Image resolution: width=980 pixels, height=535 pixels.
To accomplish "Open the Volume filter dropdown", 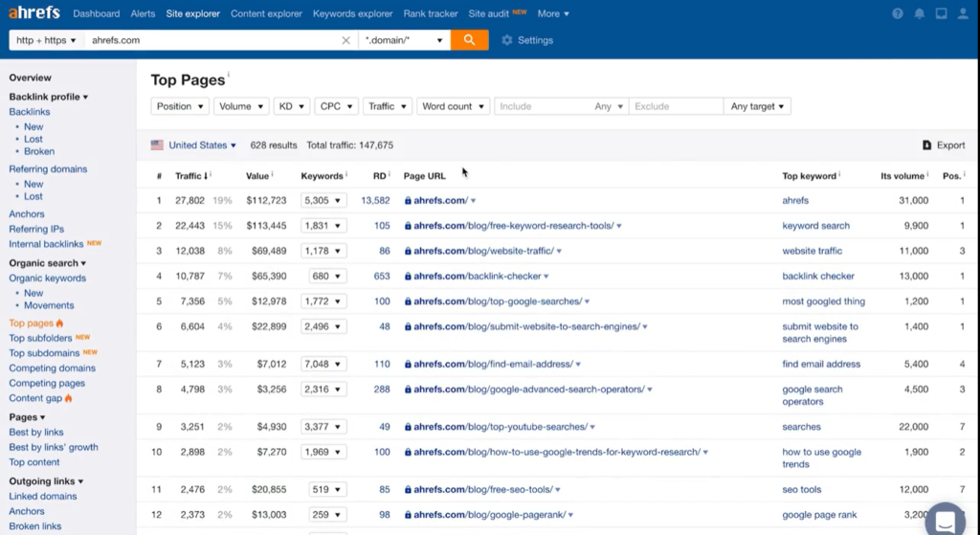I will (240, 106).
